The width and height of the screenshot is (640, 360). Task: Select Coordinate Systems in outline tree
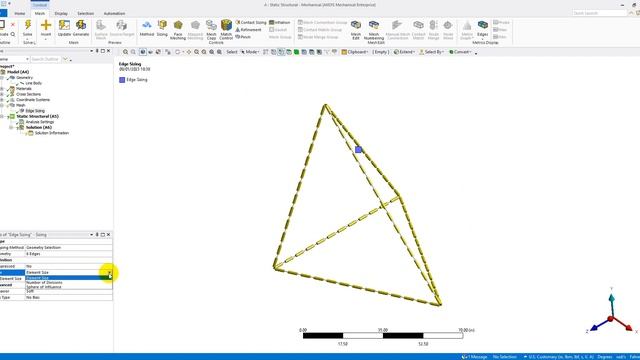pos(33,100)
